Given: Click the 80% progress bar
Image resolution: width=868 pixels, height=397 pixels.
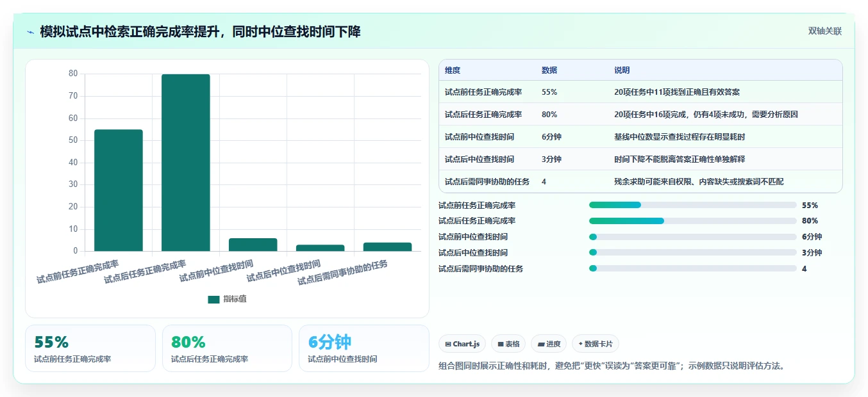Looking at the screenshot, I should (693, 221).
